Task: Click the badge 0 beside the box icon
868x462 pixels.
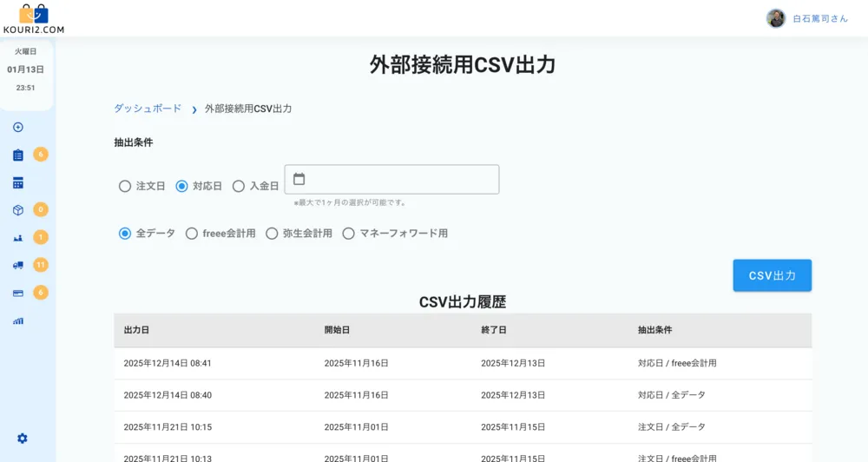Action: [x=41, y=209]
